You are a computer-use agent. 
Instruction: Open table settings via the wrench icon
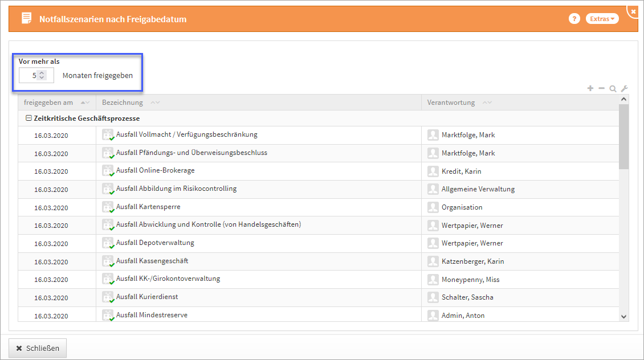pyautogui.click(x=624, y=89)
